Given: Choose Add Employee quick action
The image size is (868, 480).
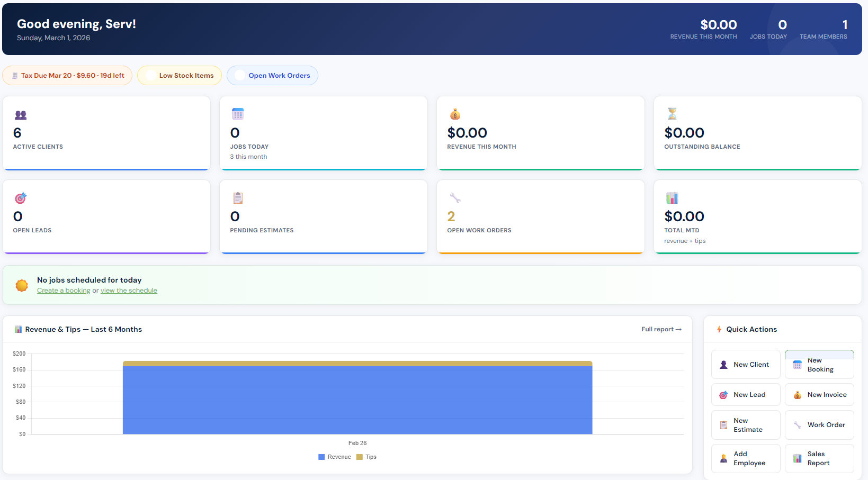Looking at the screenshot, I should 745,458.
